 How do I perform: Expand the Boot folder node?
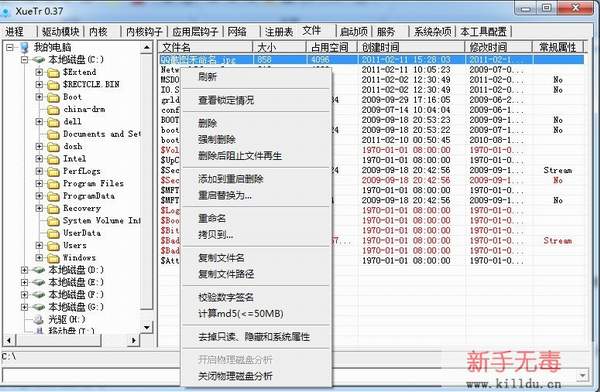[39, 97]
